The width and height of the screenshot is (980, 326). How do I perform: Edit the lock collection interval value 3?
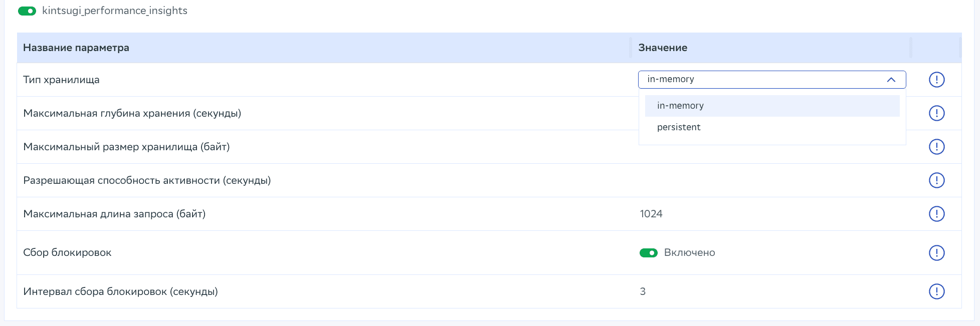[x=643, y=291]
